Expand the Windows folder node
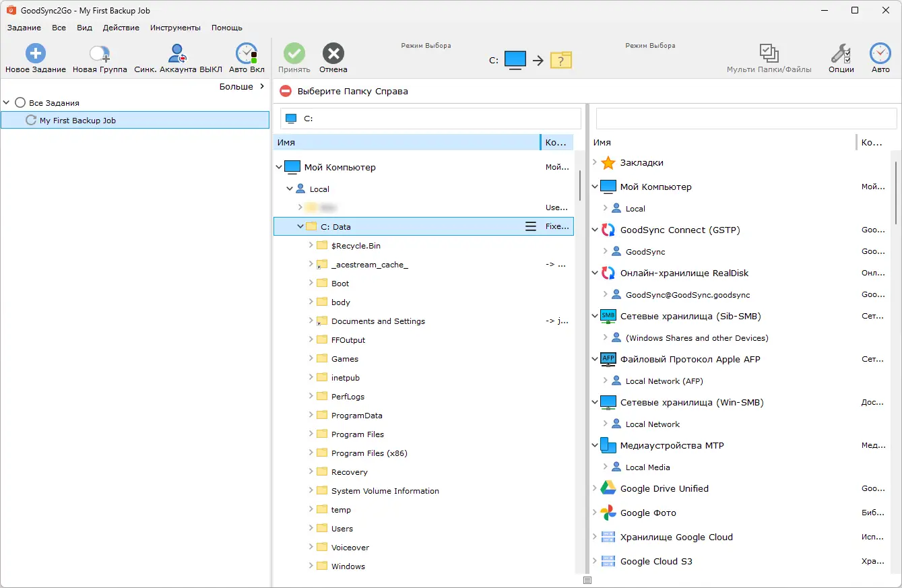The width and height of the screenshot is (902, 588). [x=311, y=566]
